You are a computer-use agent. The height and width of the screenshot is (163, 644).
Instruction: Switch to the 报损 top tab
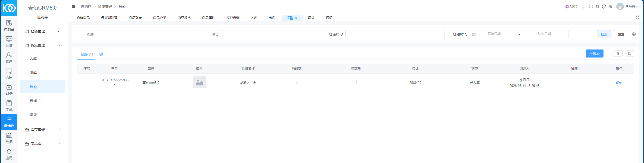click(329, 18)
